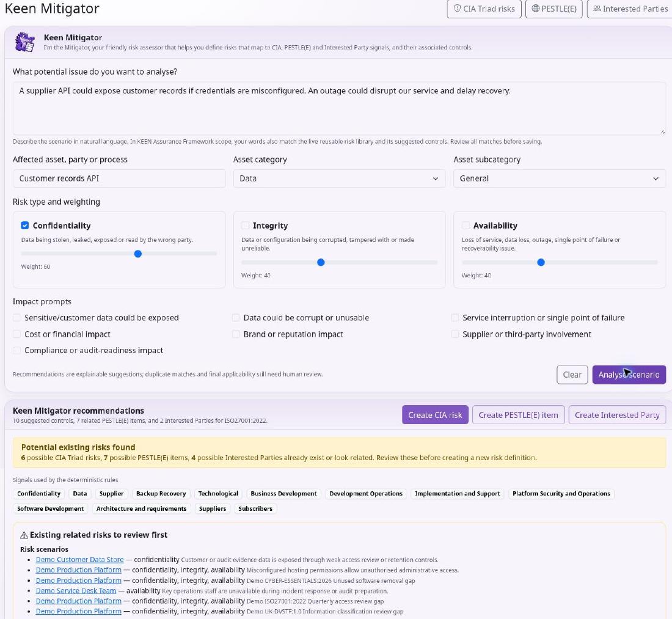The image size is (672, 619).
Task: Click the Keen Mitigator mascot icon
Action: click(x=25, y=42)
